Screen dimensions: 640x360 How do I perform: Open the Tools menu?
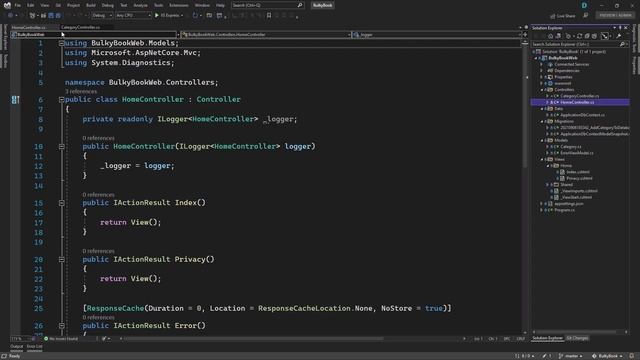coord(158,5)
